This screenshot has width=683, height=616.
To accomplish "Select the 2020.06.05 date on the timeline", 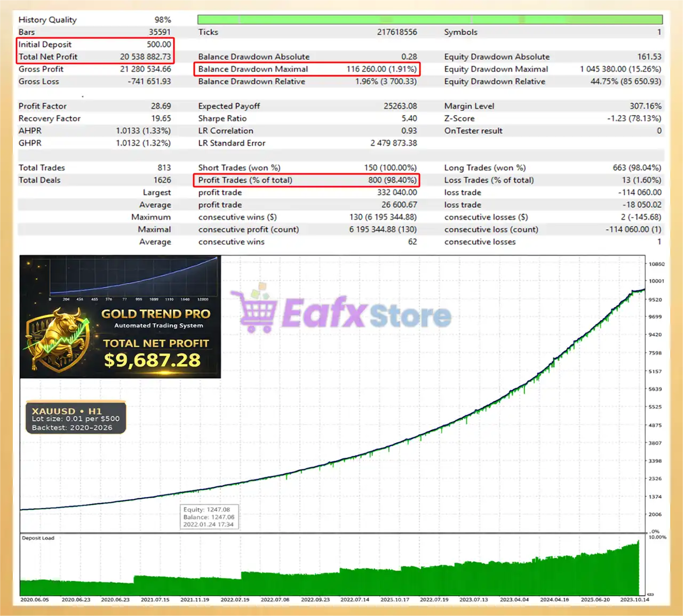I will [35, 600].
